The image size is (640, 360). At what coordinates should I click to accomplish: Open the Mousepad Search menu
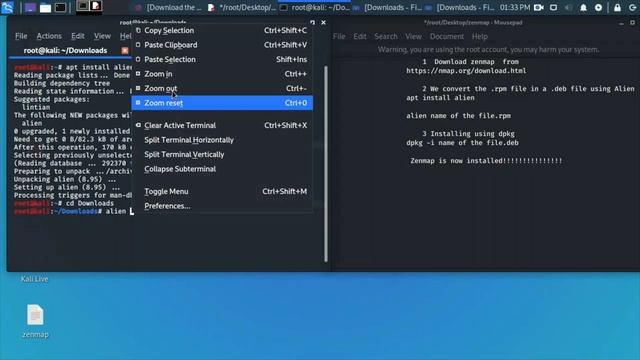click(386, 36)
